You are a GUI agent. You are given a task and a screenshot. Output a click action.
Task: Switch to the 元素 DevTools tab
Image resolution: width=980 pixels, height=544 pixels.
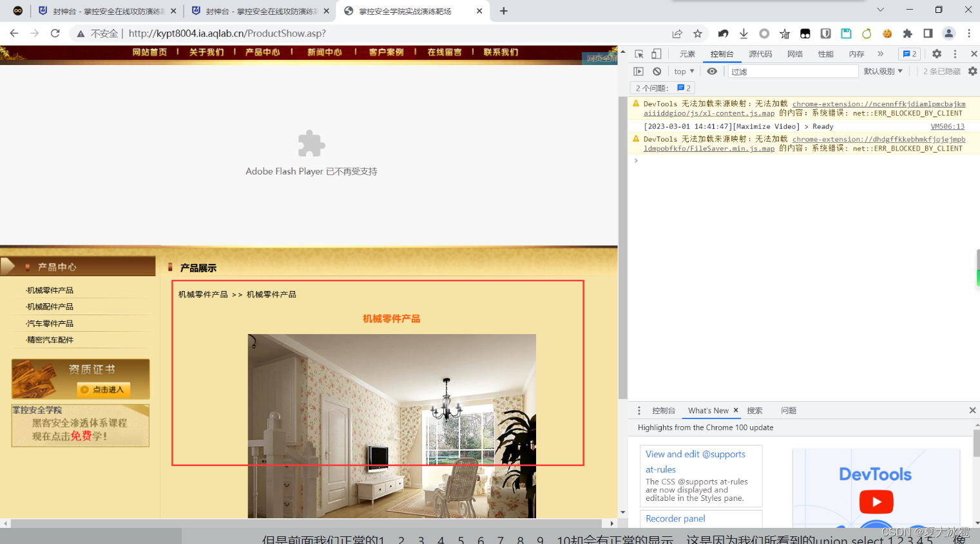tap(687, 54)
